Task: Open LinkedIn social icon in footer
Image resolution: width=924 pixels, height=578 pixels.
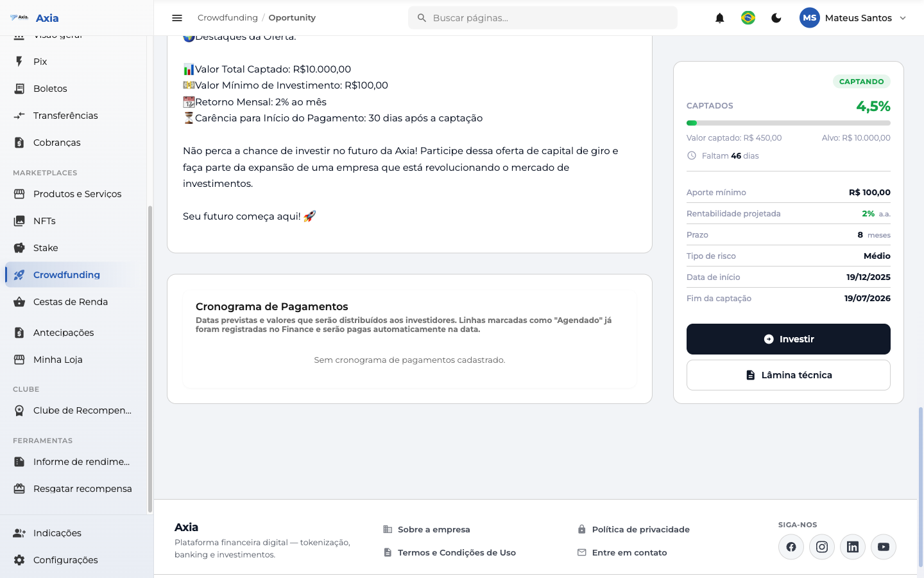Action: click(x=853, y=547)
